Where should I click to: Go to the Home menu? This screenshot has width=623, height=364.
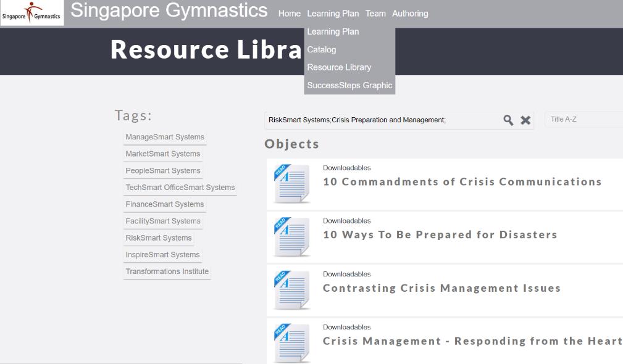289,14
